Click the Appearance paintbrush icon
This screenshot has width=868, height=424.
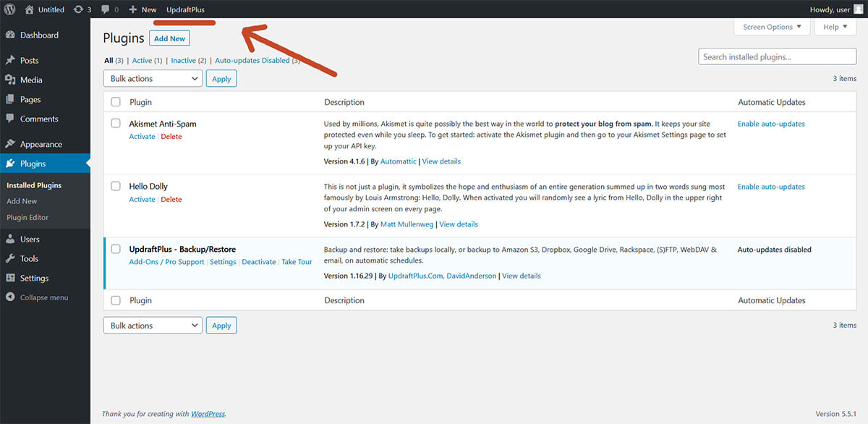pyautogui.click(x=10, y=144)
